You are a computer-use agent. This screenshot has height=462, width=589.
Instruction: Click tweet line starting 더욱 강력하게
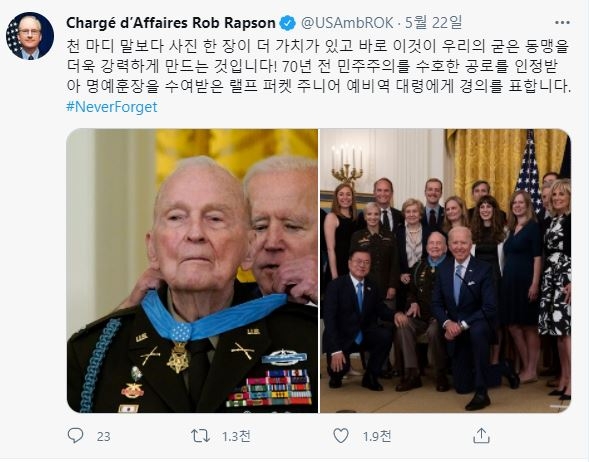(313, 66)
